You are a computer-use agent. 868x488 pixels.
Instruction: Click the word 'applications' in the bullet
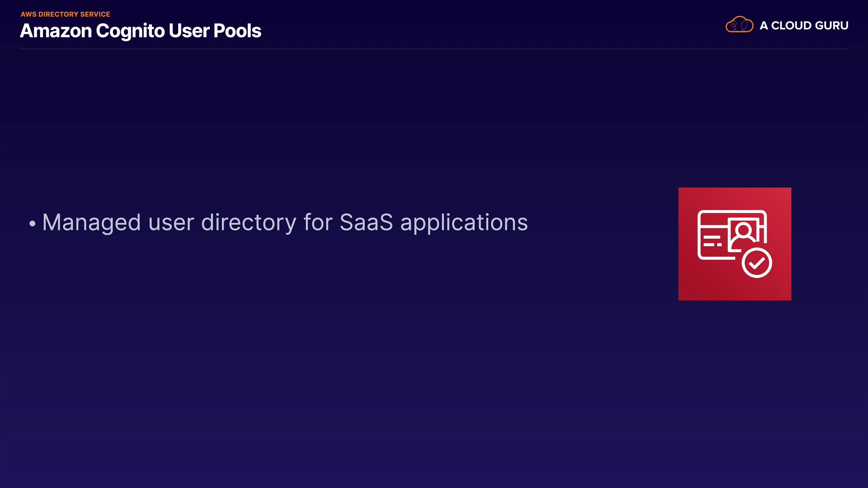coord(464,223)
